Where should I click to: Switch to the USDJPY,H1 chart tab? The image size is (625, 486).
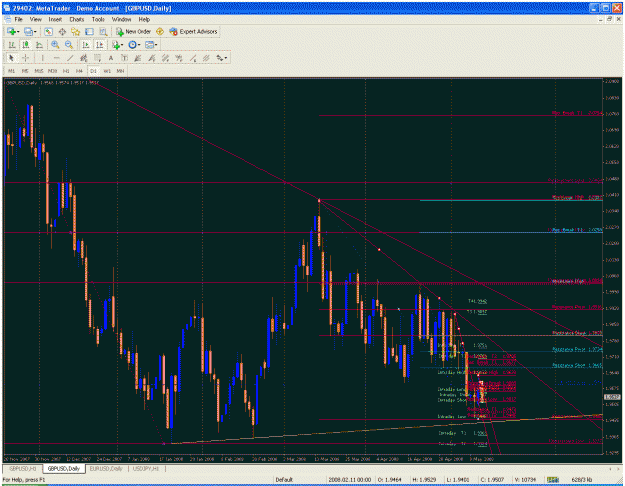[146, 468]
